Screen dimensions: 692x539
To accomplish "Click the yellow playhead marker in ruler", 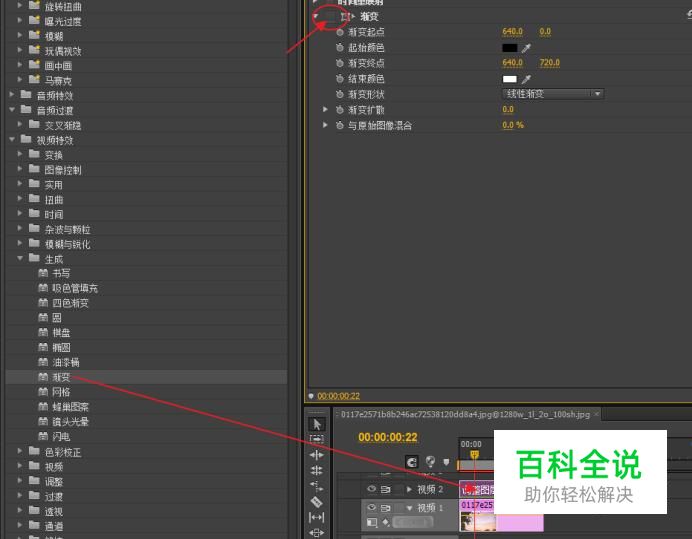I will point(474,454).
